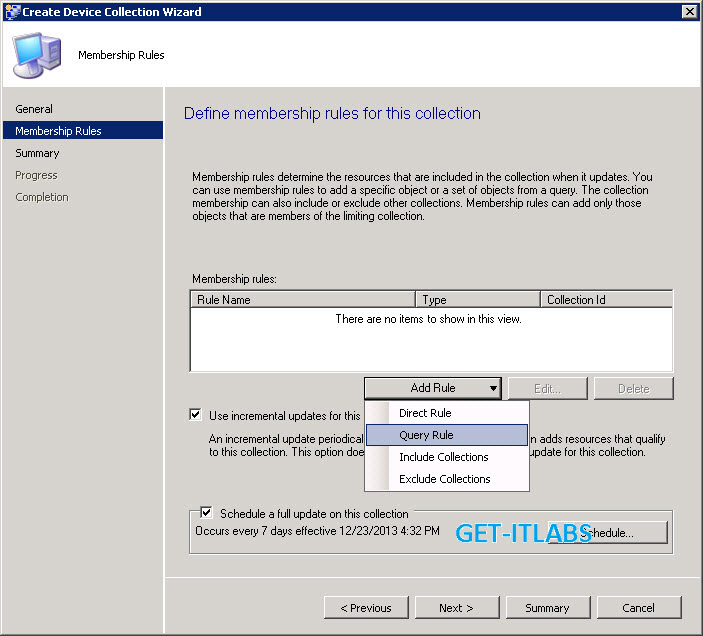703x636 pixels.
Task: Click the Delete button
Action: (634, 388)
